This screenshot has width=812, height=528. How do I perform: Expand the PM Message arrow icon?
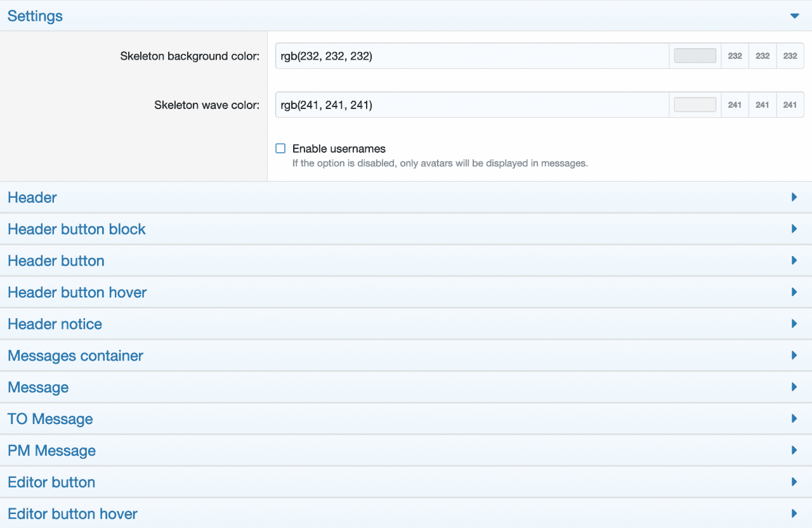point(794,451)
